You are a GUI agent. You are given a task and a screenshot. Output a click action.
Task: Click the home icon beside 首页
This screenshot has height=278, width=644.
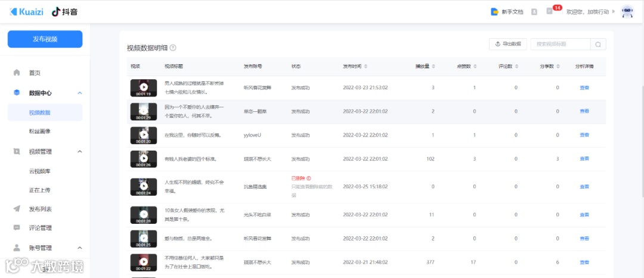(x=17, y=73)
